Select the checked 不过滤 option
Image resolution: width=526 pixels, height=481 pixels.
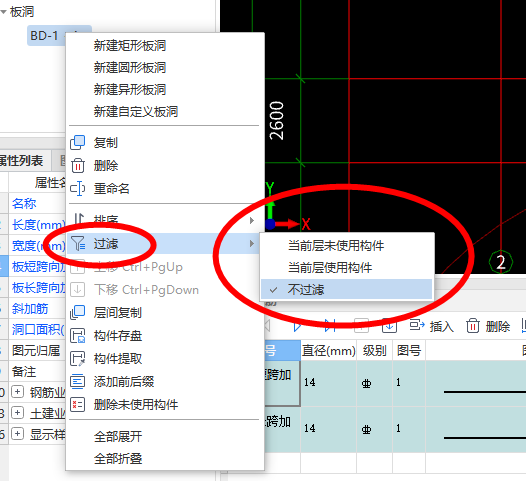click(347, 289)
